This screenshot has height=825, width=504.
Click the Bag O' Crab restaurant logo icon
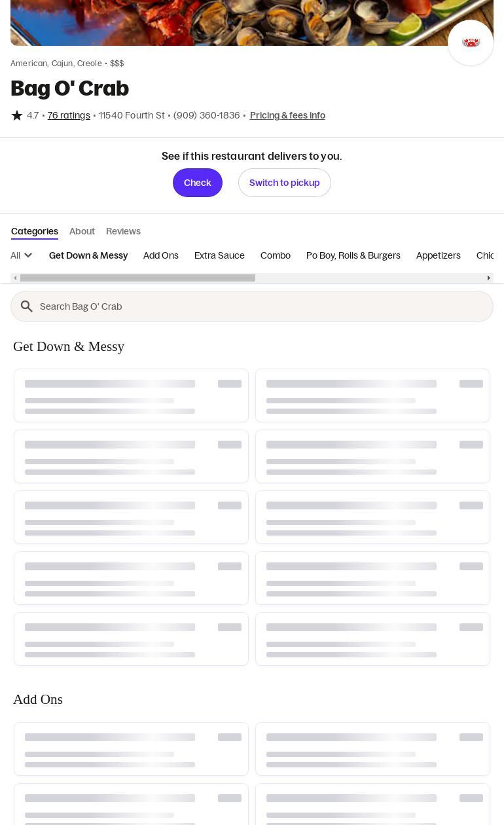[471, 43]
